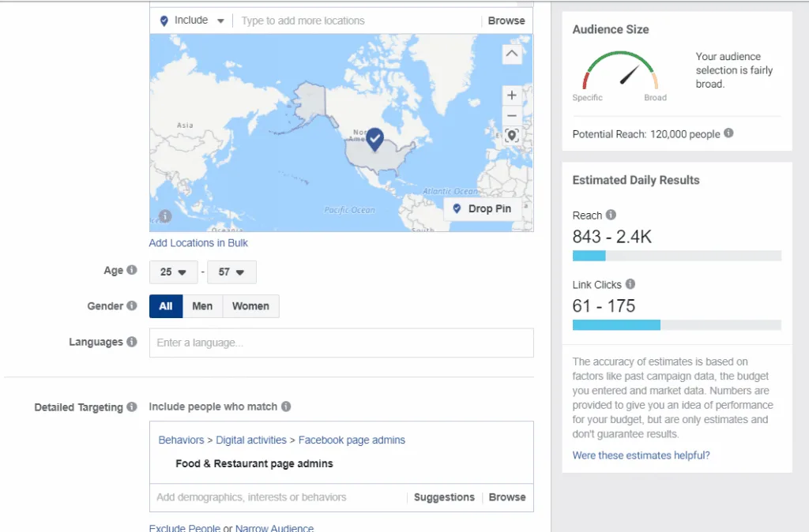Click Add demographics, interests or behaviors field
The height and width of the screenshot is (532, 809).
[279, 497]
